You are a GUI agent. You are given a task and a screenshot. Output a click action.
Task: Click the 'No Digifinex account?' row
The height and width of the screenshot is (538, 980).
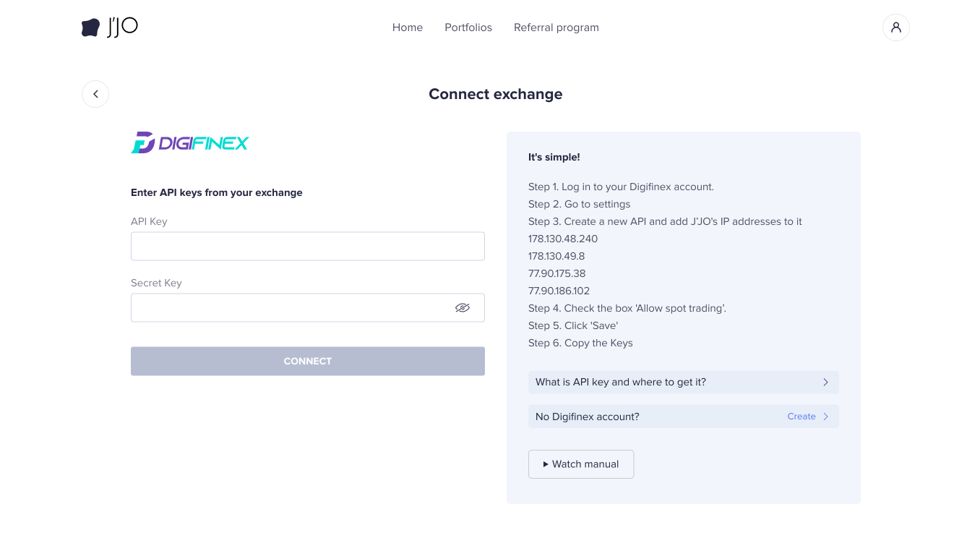click(587, 417)
